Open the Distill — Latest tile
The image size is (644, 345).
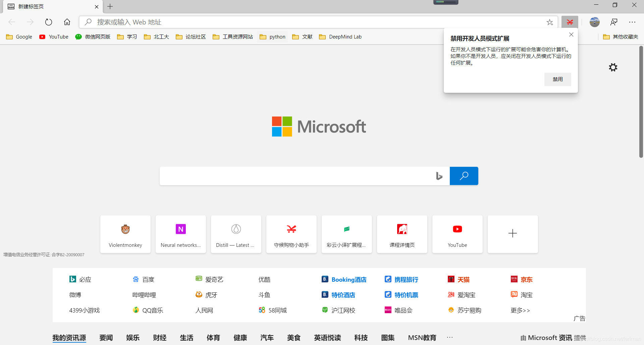236,234
